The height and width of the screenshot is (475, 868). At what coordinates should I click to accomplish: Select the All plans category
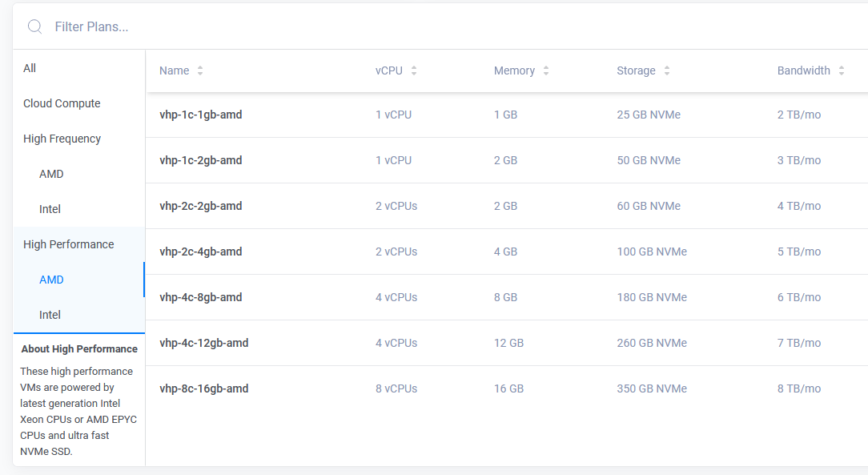pos(30,68)
